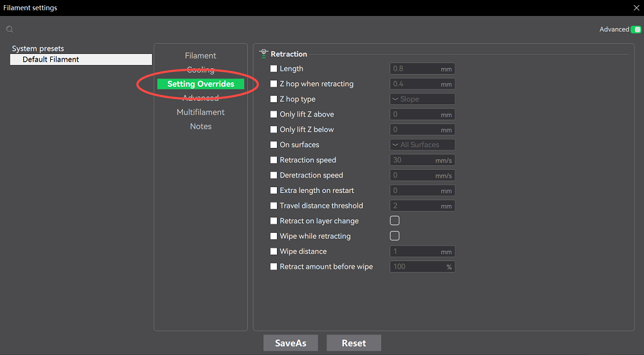Open the Notes tab
The height and width of the screenshot is (355, 644).
[200, 127]
